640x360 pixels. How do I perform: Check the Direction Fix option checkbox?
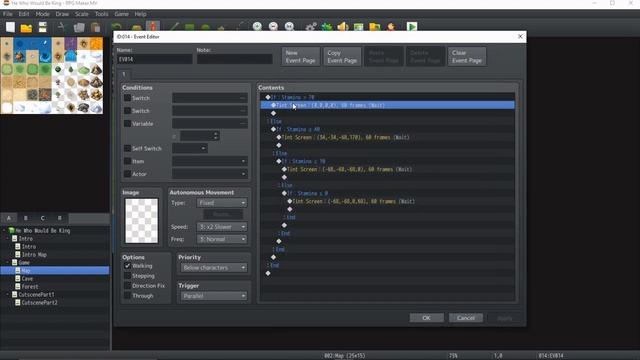click(x=127, y=286)
